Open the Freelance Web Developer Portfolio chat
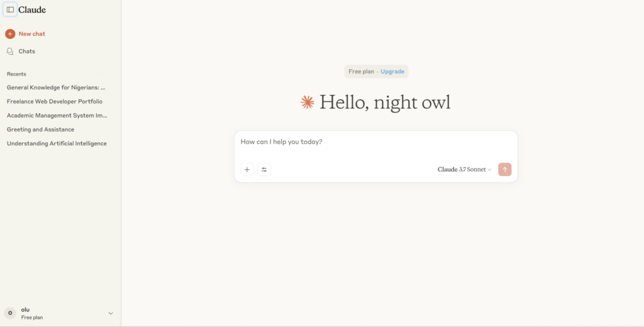This screenshot has height=327, width=644. click(x=55, y=101)
